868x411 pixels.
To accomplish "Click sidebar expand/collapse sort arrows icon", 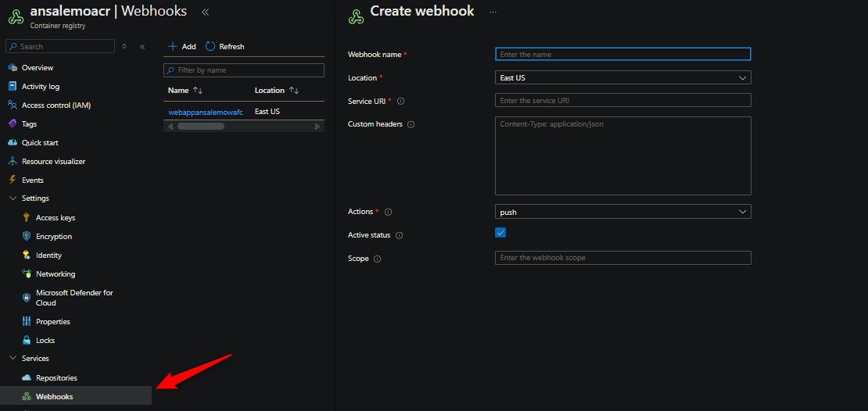I will click(124, 46).
